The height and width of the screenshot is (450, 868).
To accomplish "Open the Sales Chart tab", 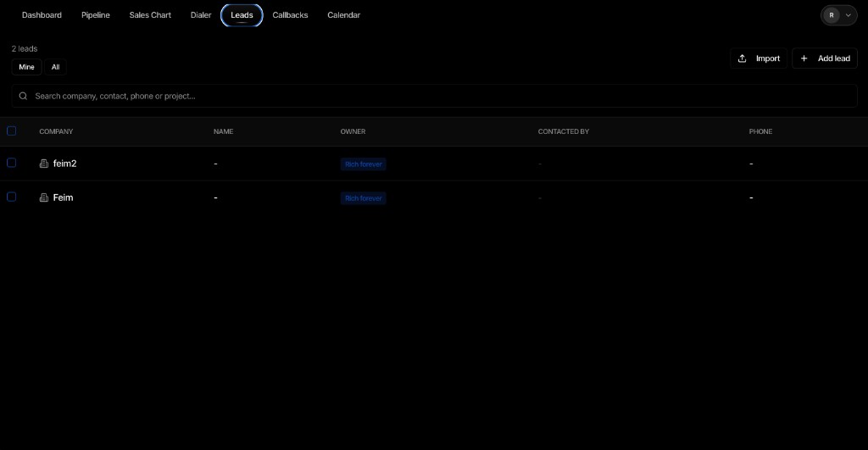I will (x=150, y=15).
